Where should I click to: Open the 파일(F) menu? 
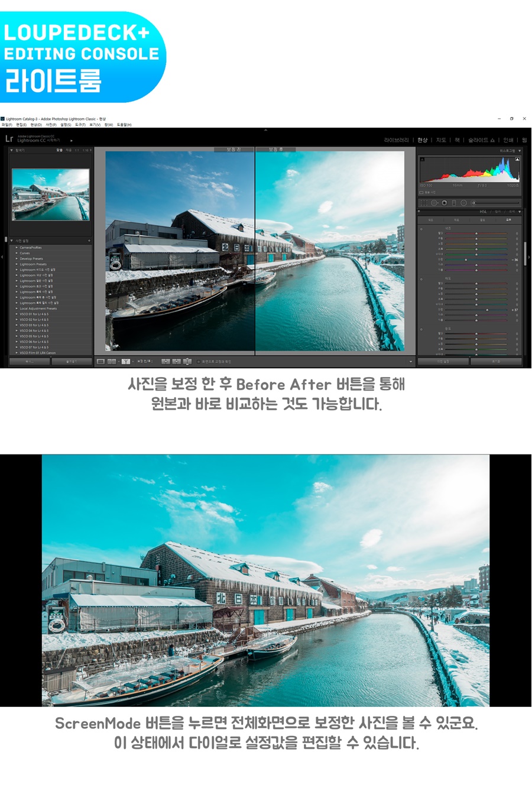click(x=7, y=125)
